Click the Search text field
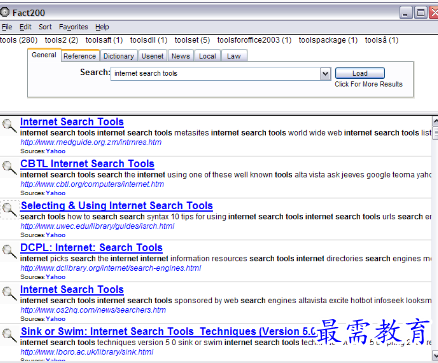 (216, 74)
